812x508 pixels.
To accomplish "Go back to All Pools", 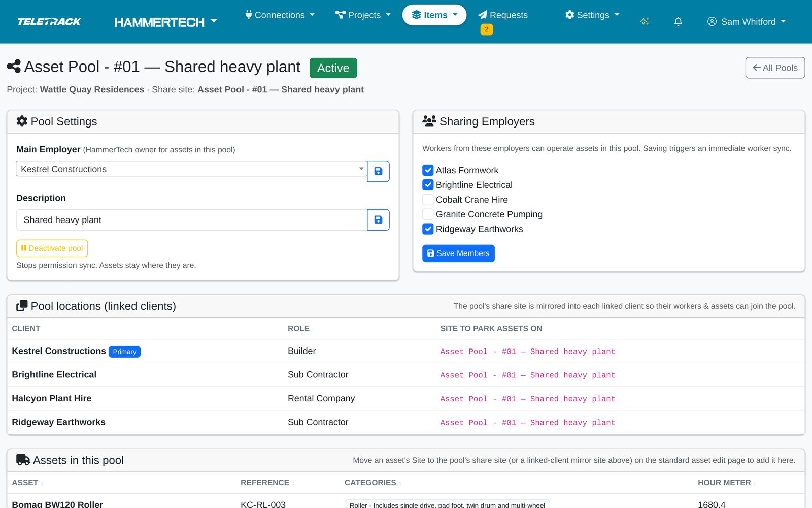I will (x=775, y=68).
